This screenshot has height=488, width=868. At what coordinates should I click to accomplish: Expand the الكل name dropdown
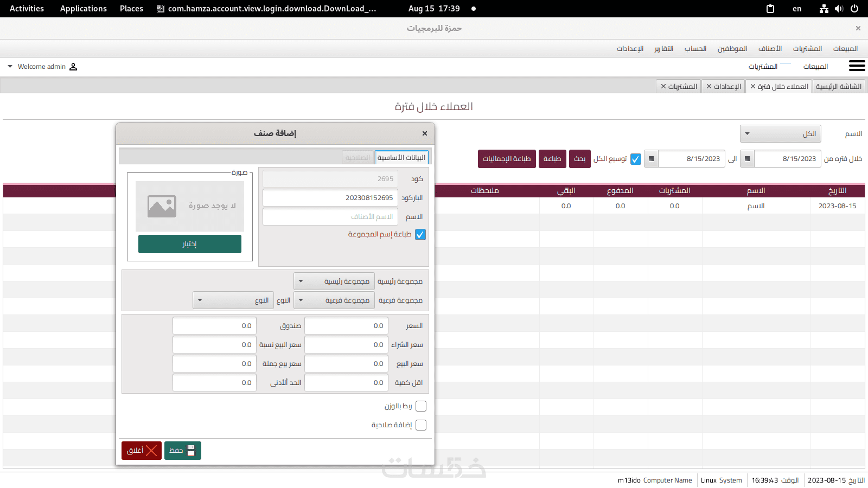pyautogui.click(x=781, y=134)
